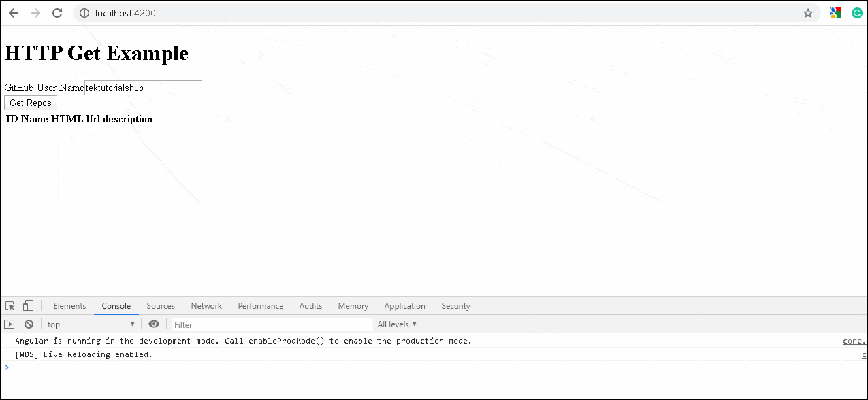Screen dimensions: 868x400
Task: Toggle the device toolbar in DevTools
Action: pos(28,306)
